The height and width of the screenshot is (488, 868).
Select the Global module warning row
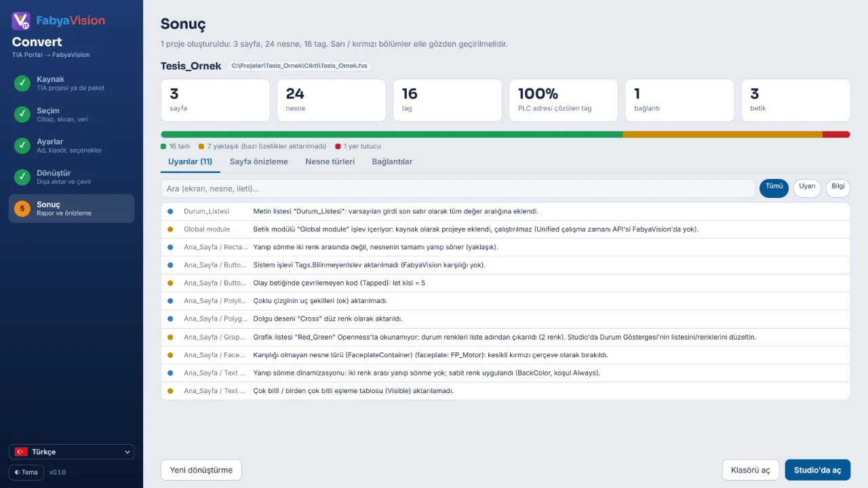tap(505, 229)
